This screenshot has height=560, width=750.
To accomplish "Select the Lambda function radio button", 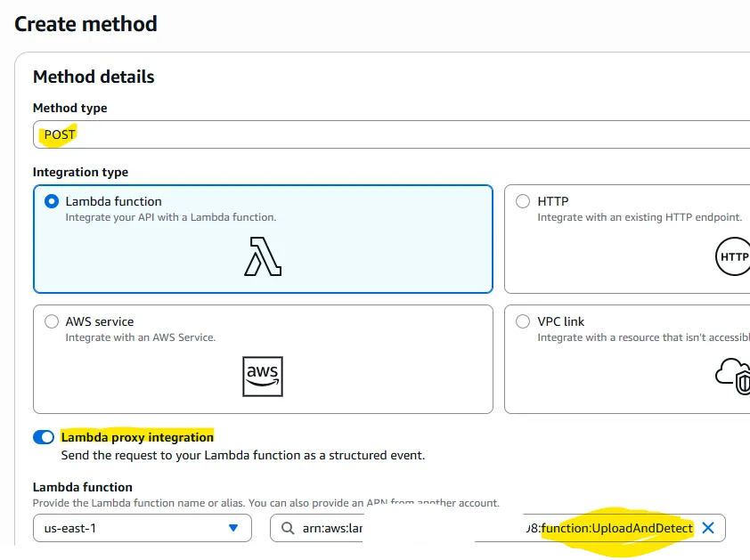I will coord(52,201).
